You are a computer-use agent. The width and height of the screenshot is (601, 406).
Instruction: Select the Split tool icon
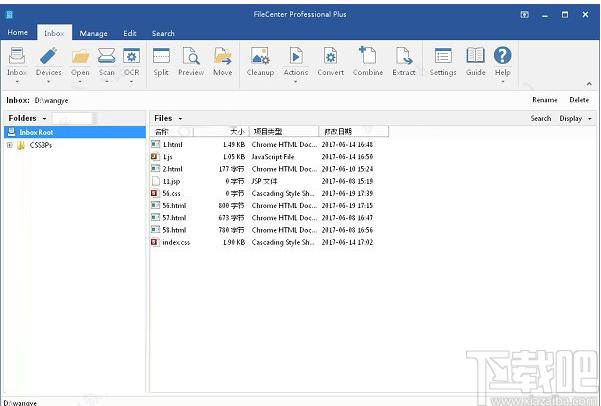(x=161, y=56)
